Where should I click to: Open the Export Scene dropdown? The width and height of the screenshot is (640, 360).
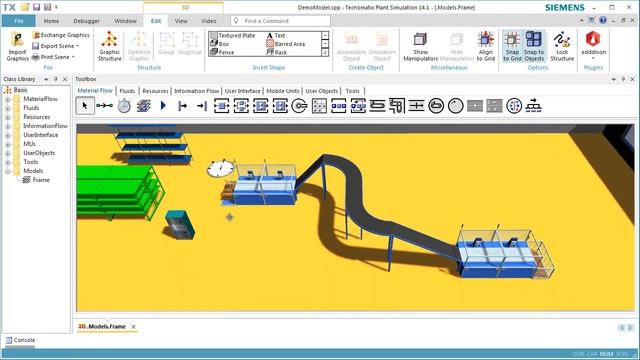pyautogui.click(x=78, y=46)
